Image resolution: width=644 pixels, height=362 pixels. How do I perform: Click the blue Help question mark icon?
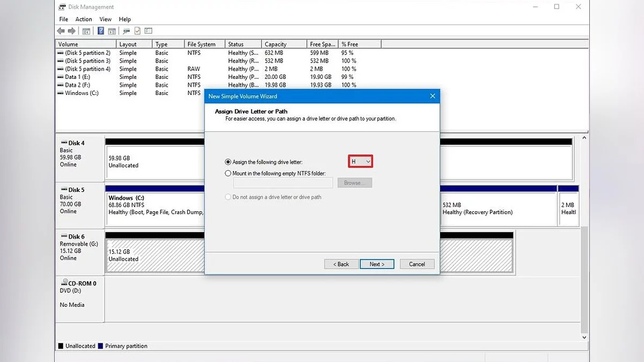tap(100, 31)
